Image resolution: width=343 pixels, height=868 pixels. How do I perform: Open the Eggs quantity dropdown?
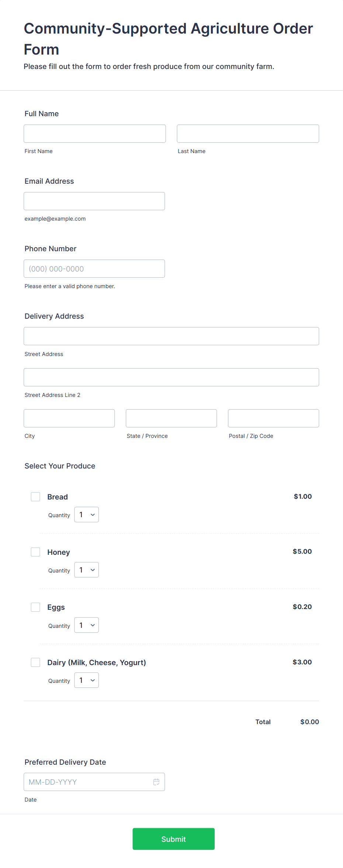point(87,625)
